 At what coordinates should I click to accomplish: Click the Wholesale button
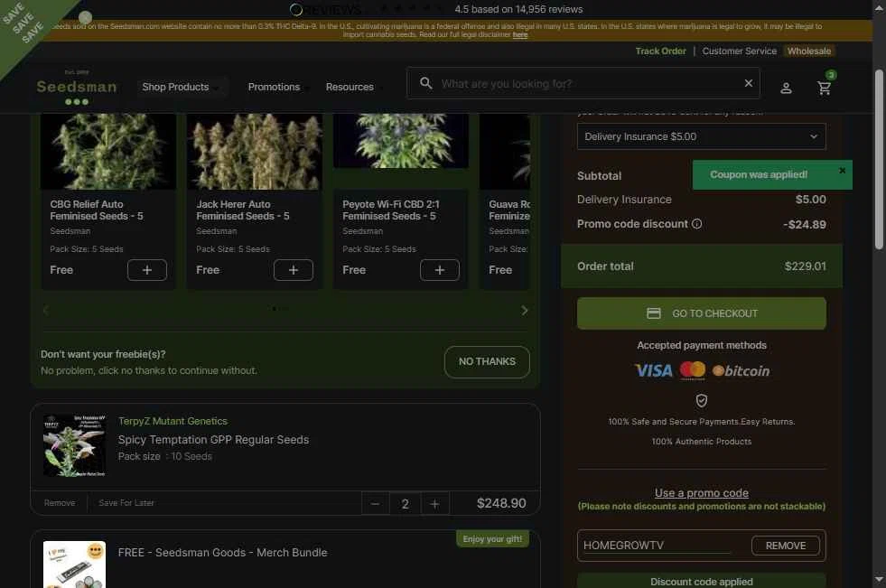[809, 51]
